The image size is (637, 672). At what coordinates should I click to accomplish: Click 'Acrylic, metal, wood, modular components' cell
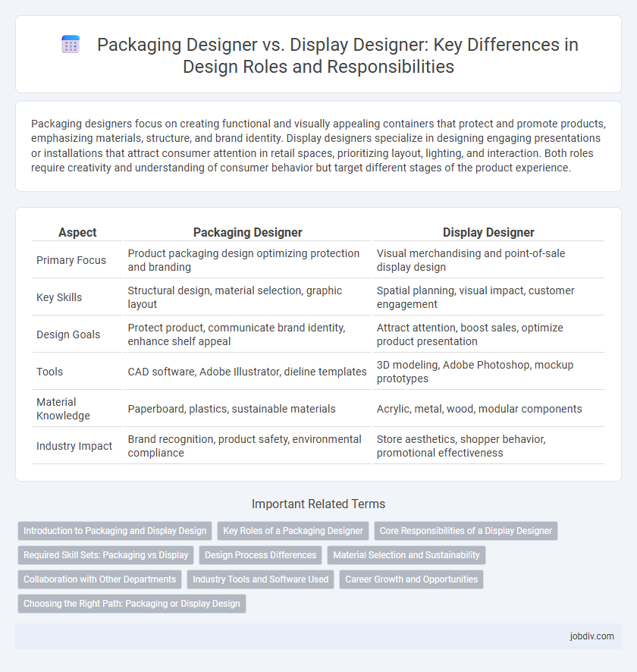[x=488, y=409]
